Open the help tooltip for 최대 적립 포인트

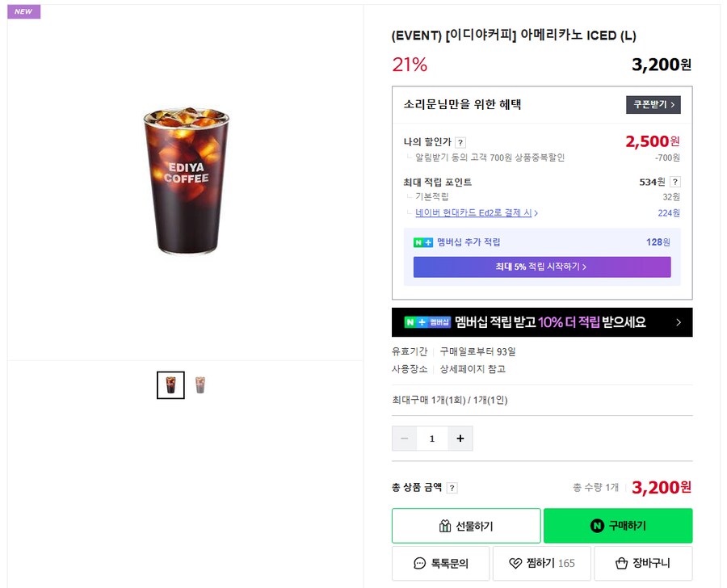[x=676, y=181]
